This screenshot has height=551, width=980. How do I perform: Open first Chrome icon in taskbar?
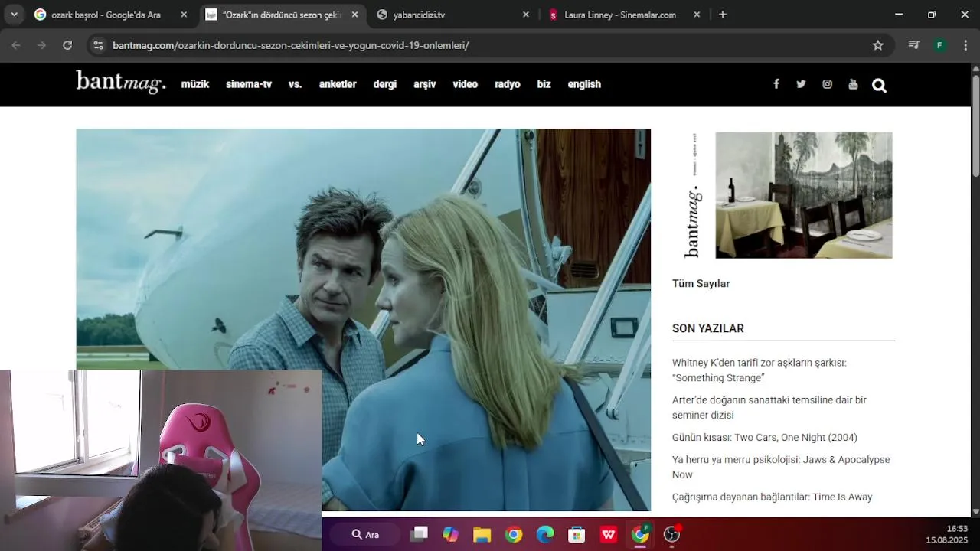click(514, 534)
